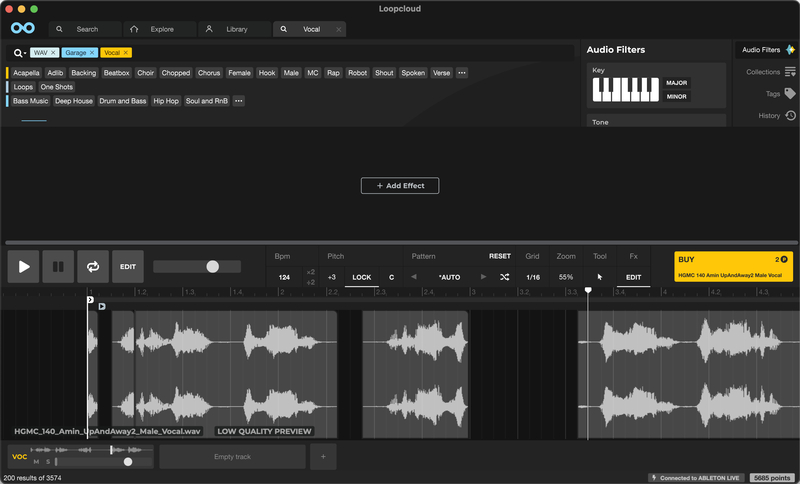Select the pointer tool icon
This screenshot has height=484, width=800.
click(x=600, y=277)
